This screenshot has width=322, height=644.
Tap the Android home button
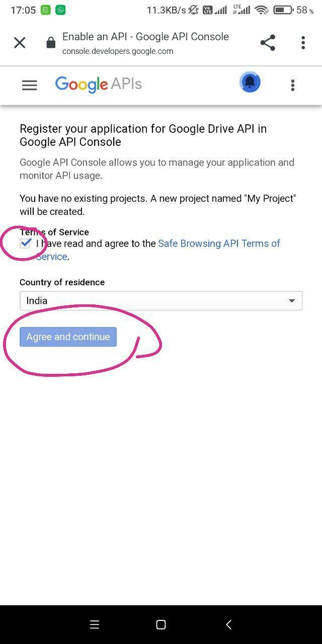[161, 624]
